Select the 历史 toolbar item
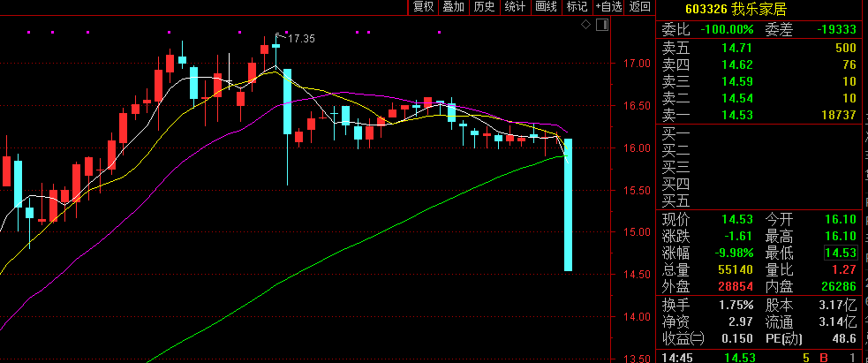The height and width of the screenshot is (363, 868). point(485,7)
